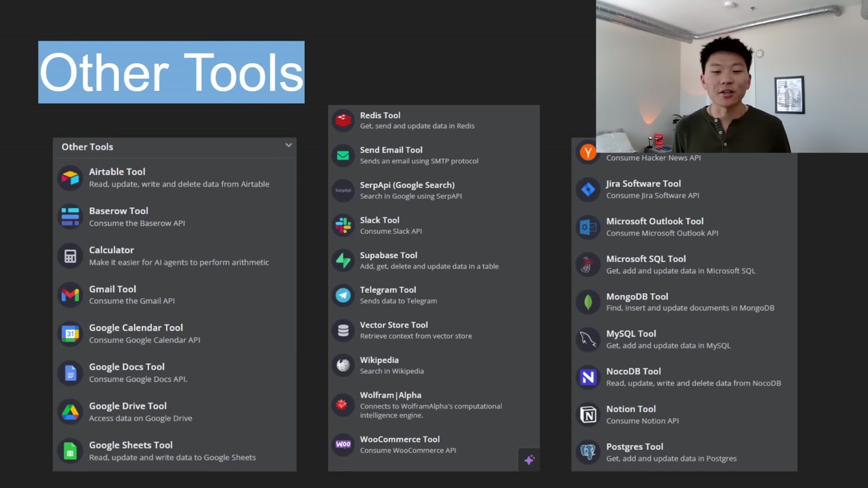Select the Slack Tool title
This screenshot has width=868, height=488.
pos(380,220)
